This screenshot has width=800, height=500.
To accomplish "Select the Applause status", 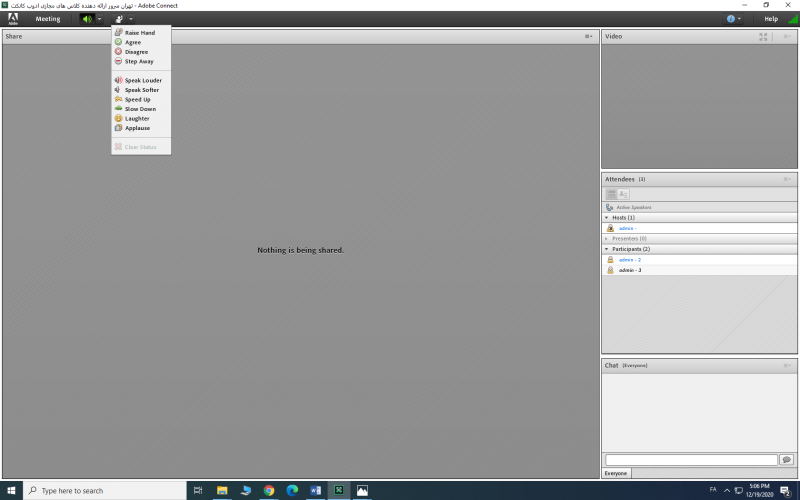I will 137,128.
